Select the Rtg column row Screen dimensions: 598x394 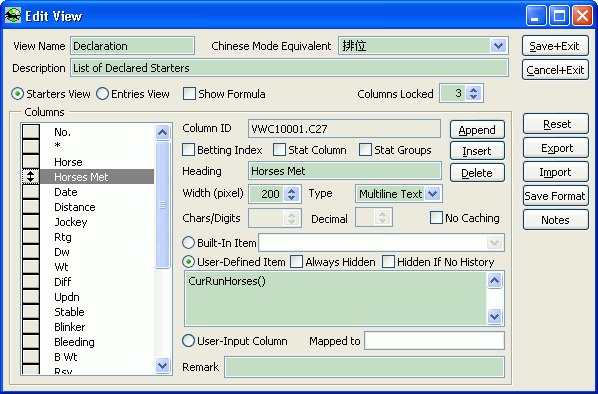click(x=97, y=237)
